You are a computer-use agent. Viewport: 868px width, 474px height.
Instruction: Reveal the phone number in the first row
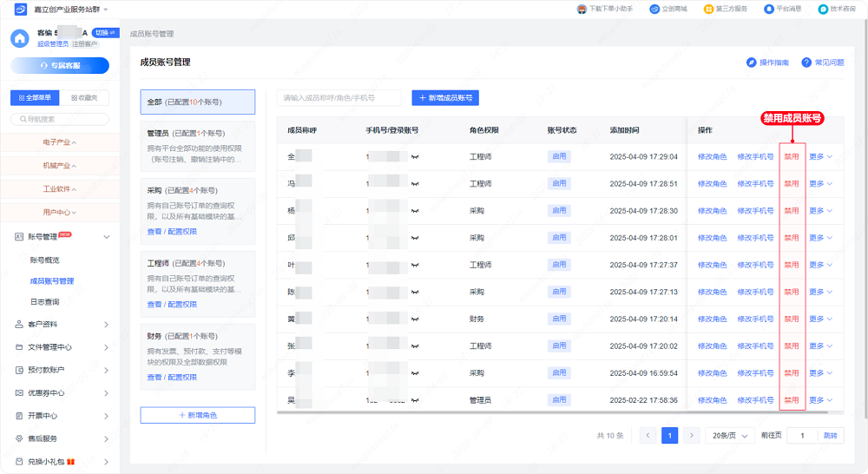click(x=415, y=157)
